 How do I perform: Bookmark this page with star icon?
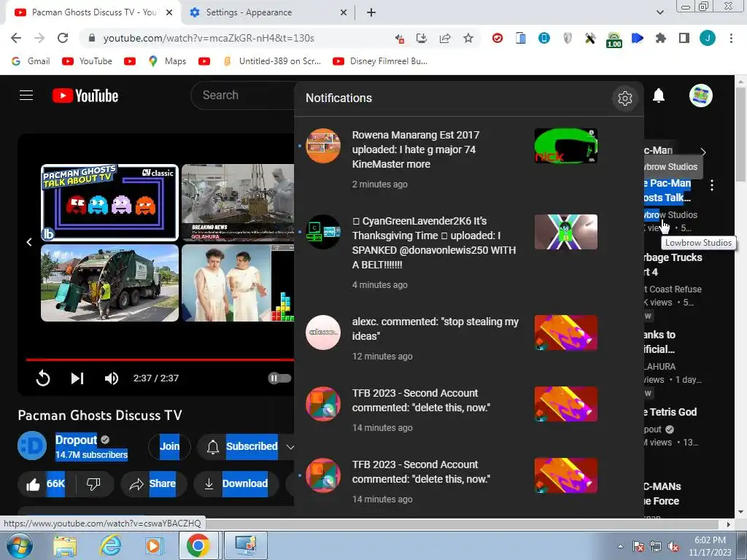pyautogui.click(x=468, y=38)
